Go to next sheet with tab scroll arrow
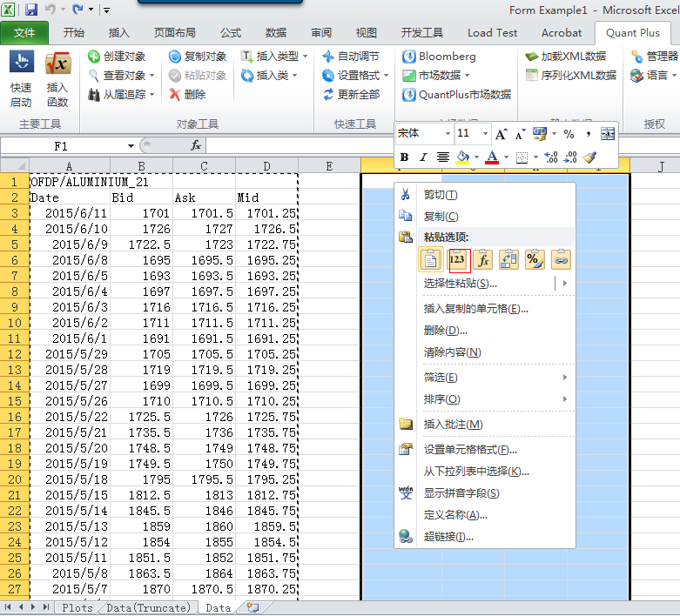This screenshot has height=616, width=680. (32, 607)
